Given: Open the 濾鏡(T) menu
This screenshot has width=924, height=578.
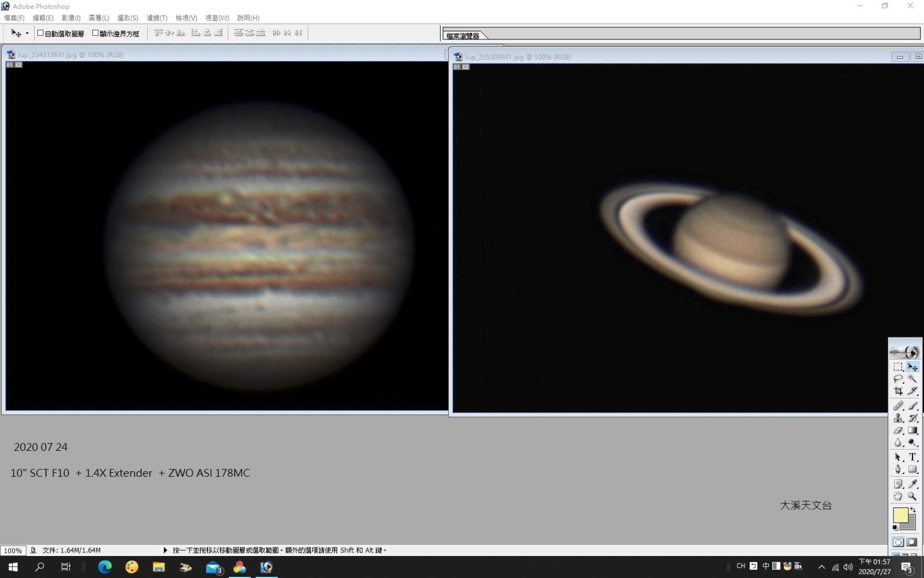Looking at the screenshot, I should point(157,18).
